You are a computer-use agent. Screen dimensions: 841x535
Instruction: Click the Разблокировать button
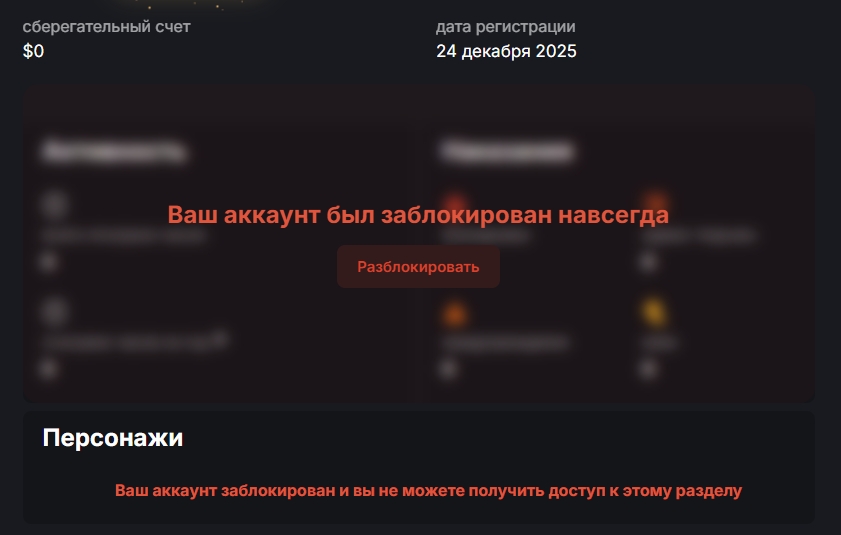point(418,267)
